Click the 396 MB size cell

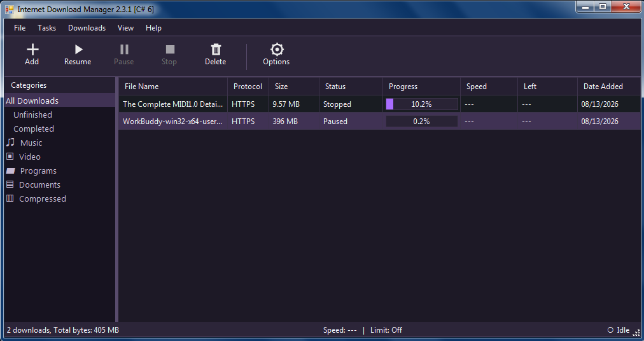pyautogui.click(x=285, y=122)
